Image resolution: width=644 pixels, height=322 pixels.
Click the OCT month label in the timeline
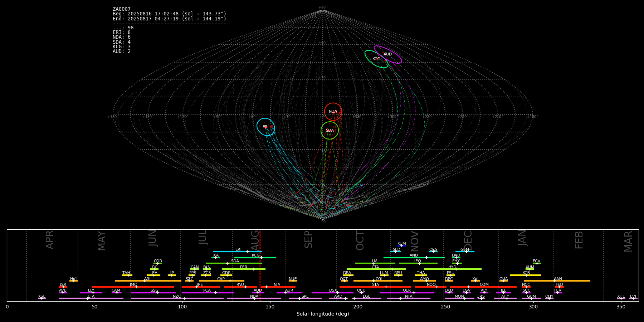(360, 240)
